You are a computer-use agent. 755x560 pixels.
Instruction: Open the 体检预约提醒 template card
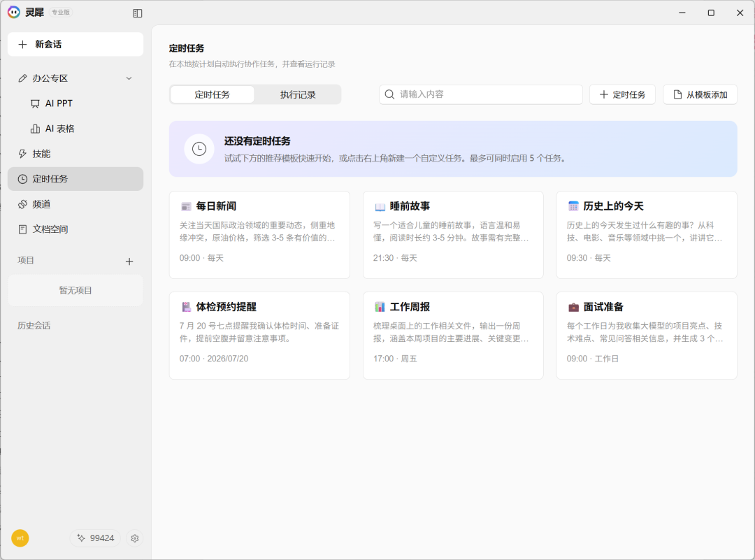pyautogui.click(x=259, y=336)
